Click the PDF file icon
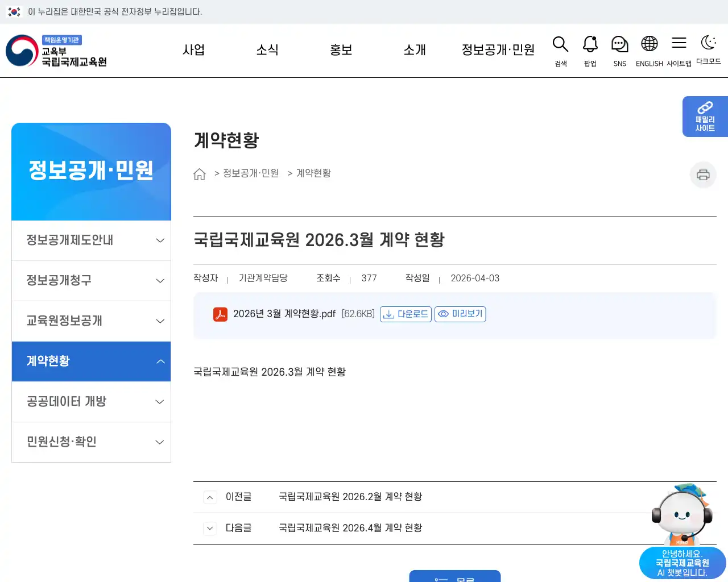728x582 pixels. [220, 314]
